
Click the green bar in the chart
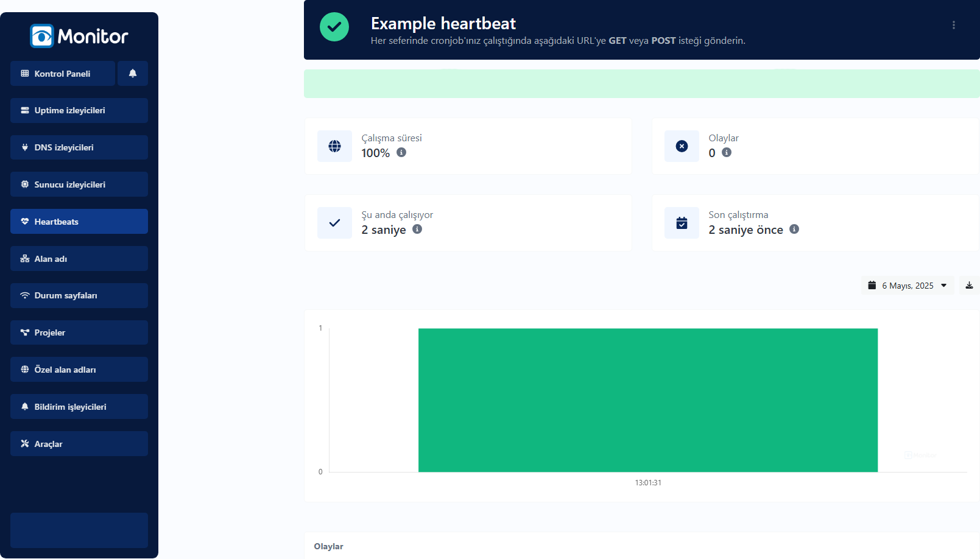[647, 400]
